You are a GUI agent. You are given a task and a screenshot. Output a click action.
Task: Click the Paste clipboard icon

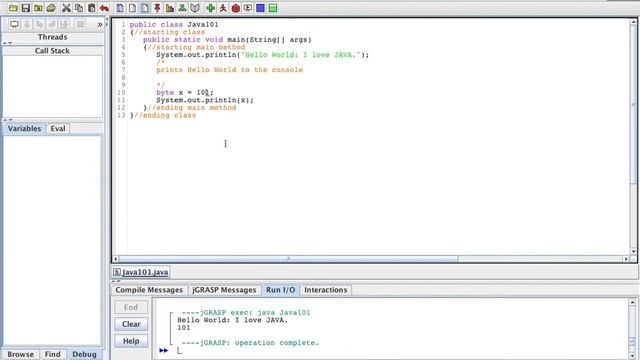click(x=91, y=8)
